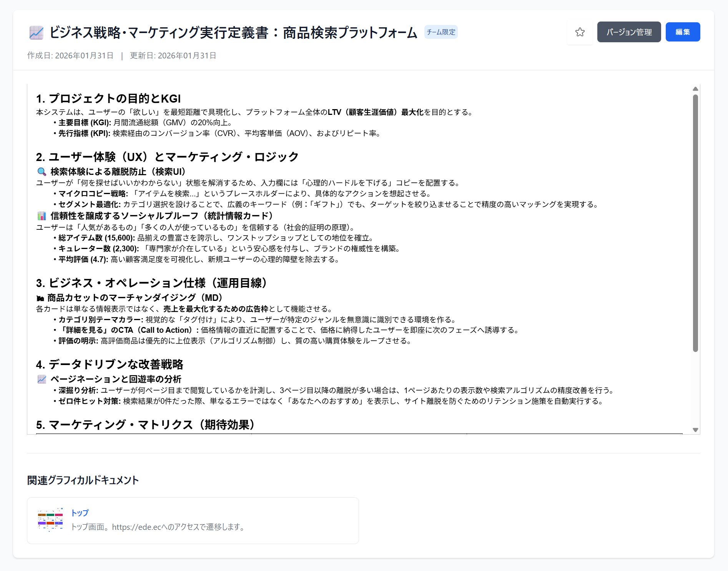Click the チーム限定 badge
Viewport: 728px width, 571px height.
tap(440, 32)
